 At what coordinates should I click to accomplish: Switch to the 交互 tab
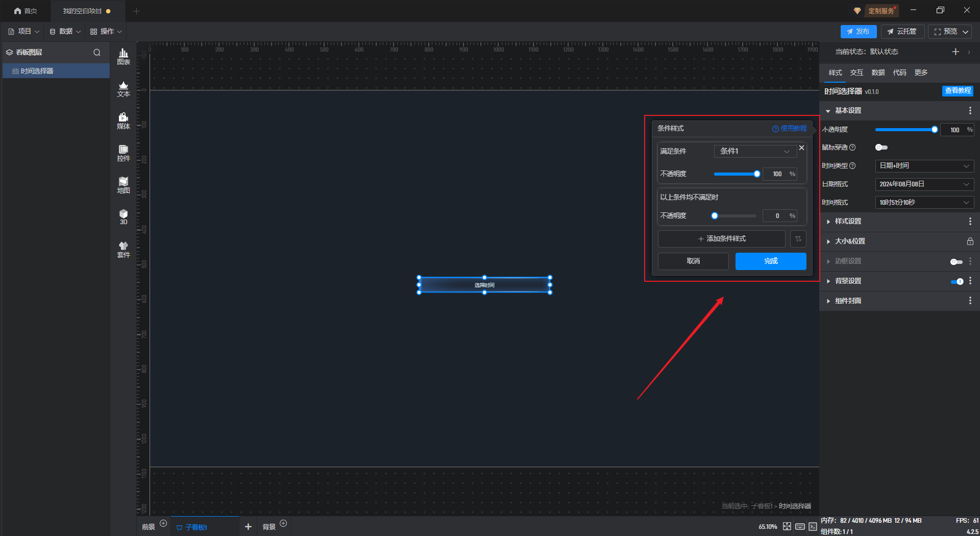[x=856, y=72]
